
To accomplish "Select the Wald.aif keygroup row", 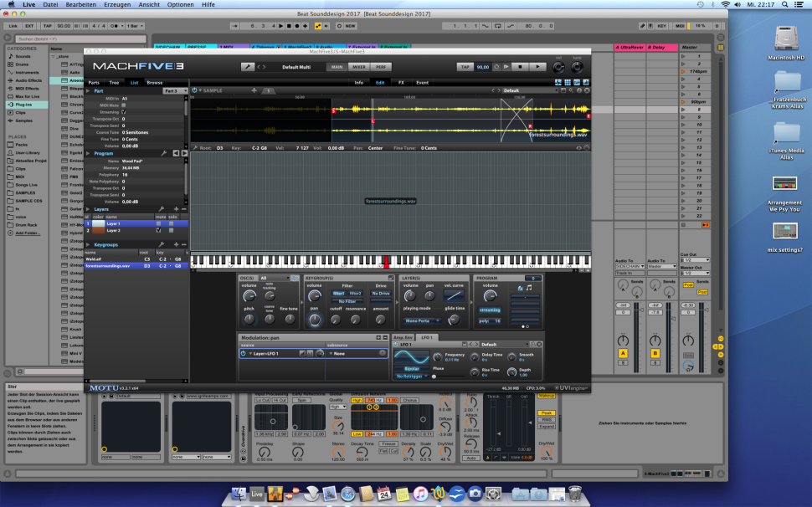I will coord(136,259).
